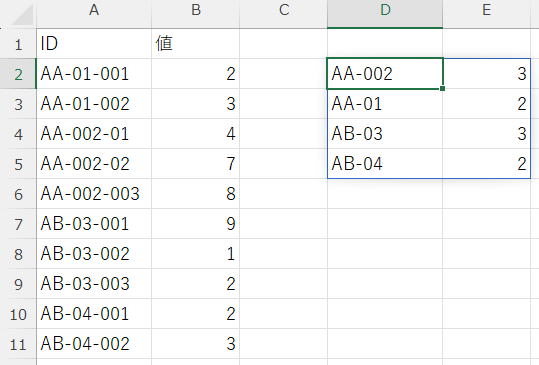Select row 7 header

coord(18,223)
